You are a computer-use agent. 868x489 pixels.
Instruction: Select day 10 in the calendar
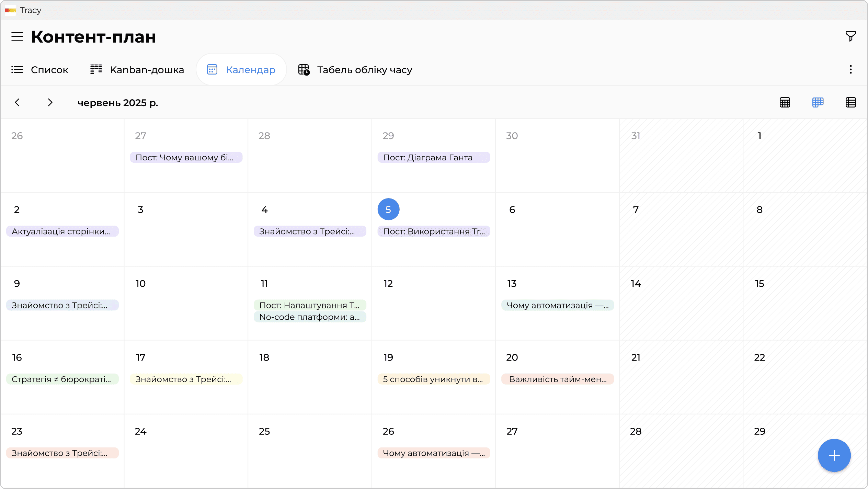pos(140,283)
